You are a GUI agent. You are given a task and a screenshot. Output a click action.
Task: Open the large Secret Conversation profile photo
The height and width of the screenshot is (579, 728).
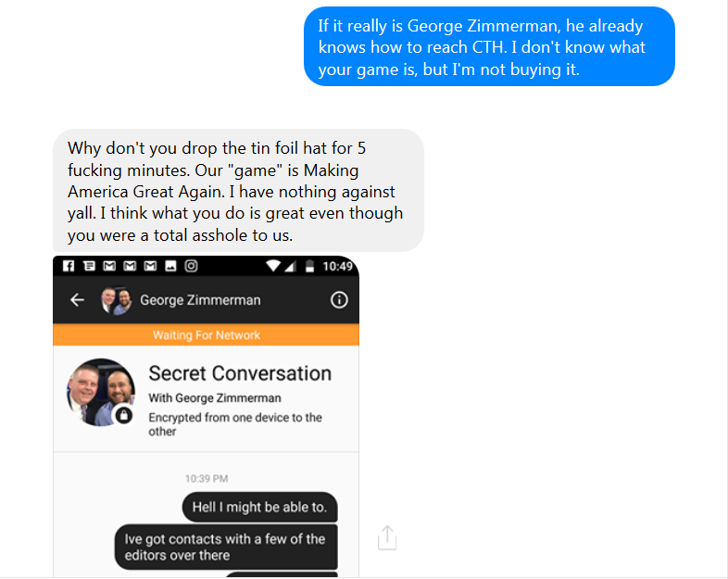click(98, 392)
